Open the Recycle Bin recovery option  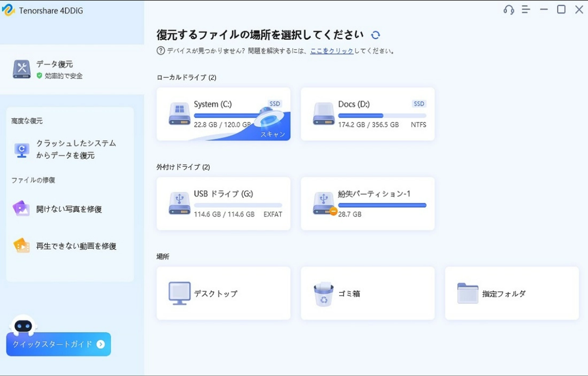click(367, 293)
